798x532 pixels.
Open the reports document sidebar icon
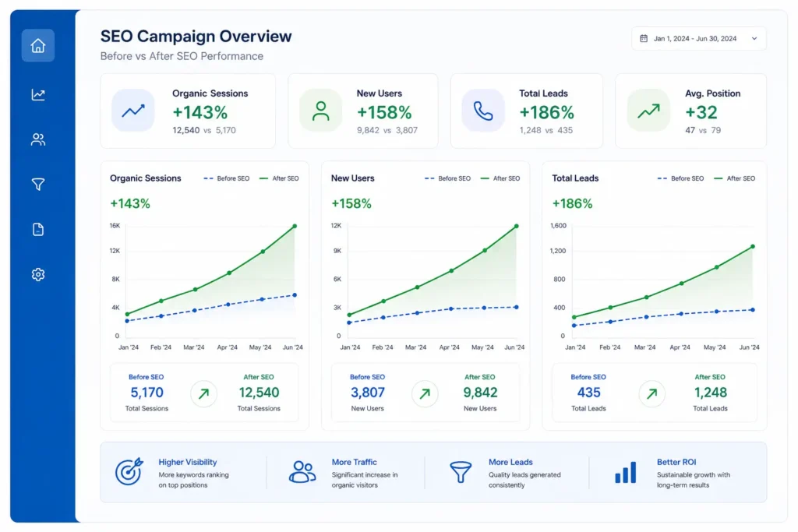click(x=38, y=229)
